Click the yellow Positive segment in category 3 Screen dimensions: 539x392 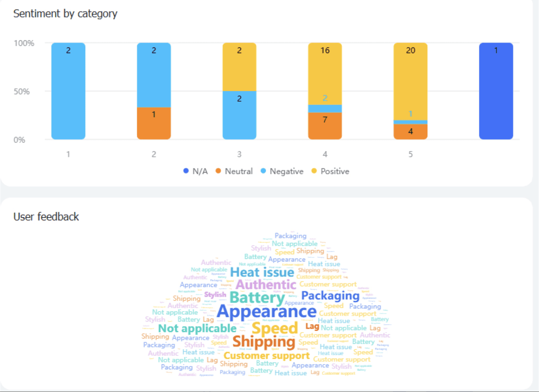[239, 67]
